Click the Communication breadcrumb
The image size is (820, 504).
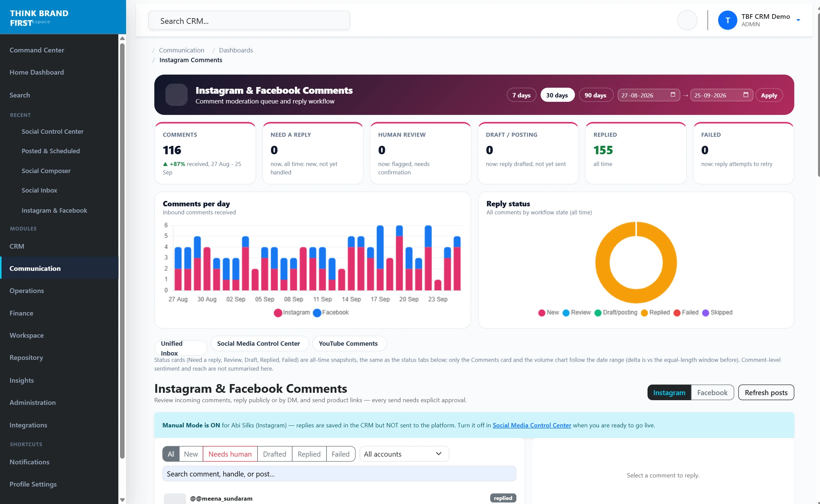pyautogui.click(x=182, y=50)
